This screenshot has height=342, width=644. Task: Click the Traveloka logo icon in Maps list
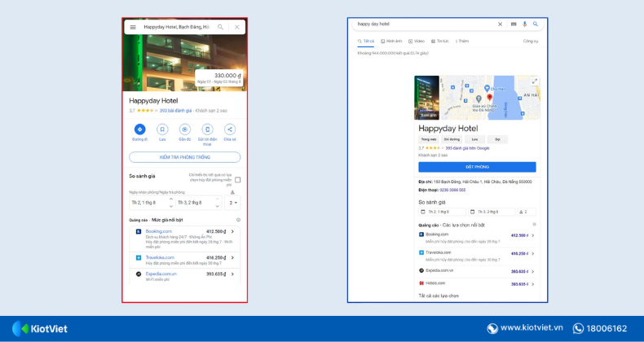click(139, 257)
